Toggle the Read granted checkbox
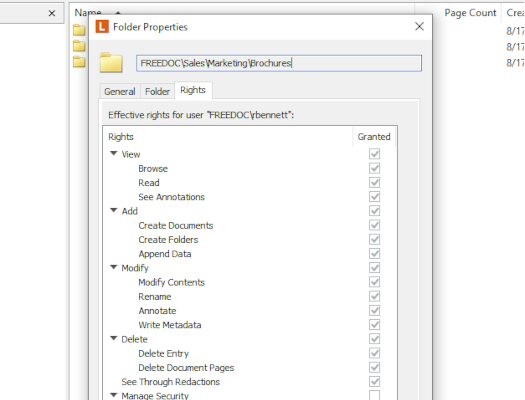The height and width of the screenshot is (400, 525). (375, 182)
